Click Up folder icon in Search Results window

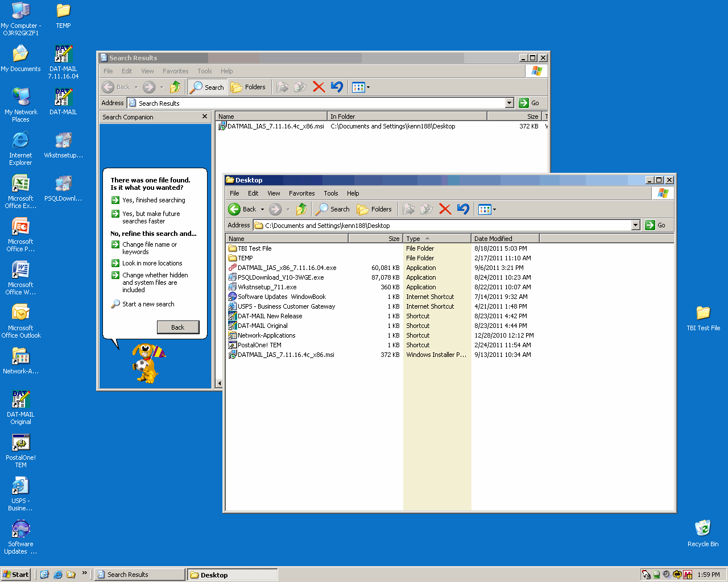(x=175, y=87)
